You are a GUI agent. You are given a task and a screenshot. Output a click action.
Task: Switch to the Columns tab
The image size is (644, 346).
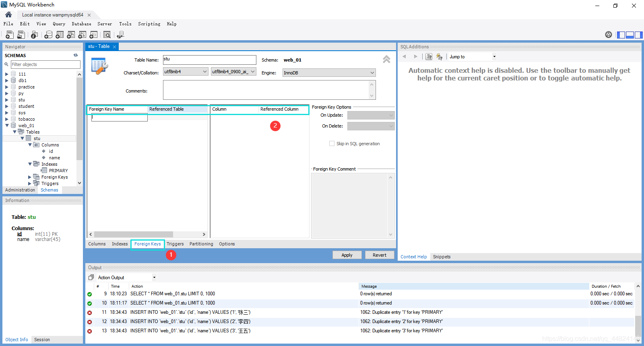tap(97, 244)
